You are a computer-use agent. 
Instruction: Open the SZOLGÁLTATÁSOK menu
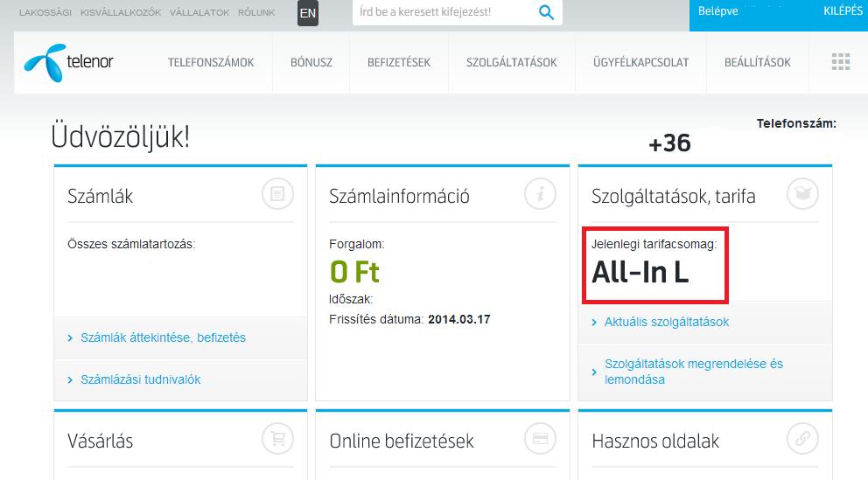coord(512,62)
